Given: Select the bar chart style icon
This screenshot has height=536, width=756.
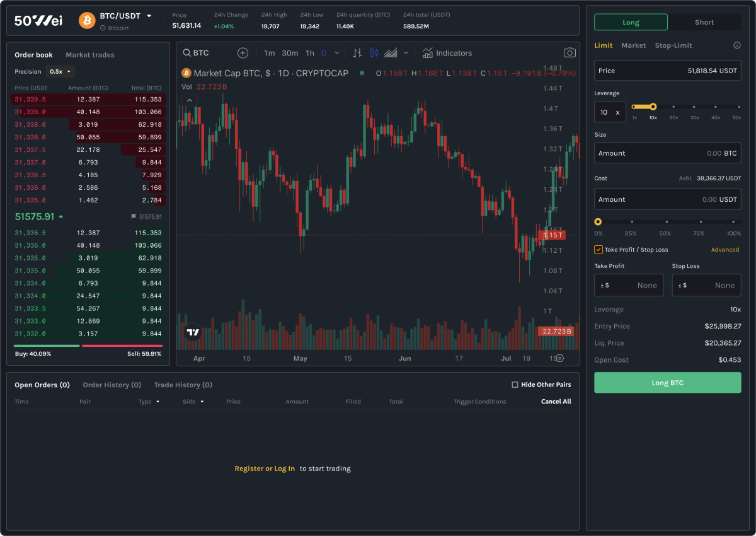Looking at the screenshot, I should pyautogui.click(x=357, y=53).
